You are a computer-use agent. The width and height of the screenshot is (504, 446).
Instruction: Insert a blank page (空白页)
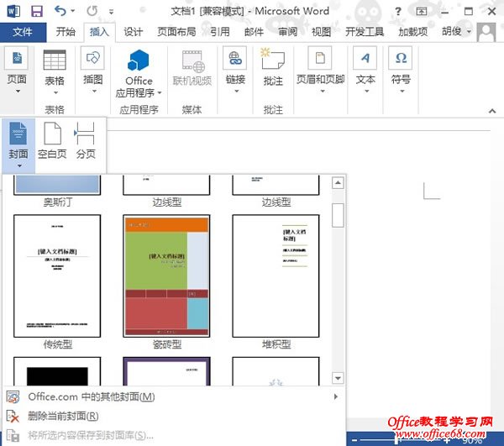coord(52,139)
